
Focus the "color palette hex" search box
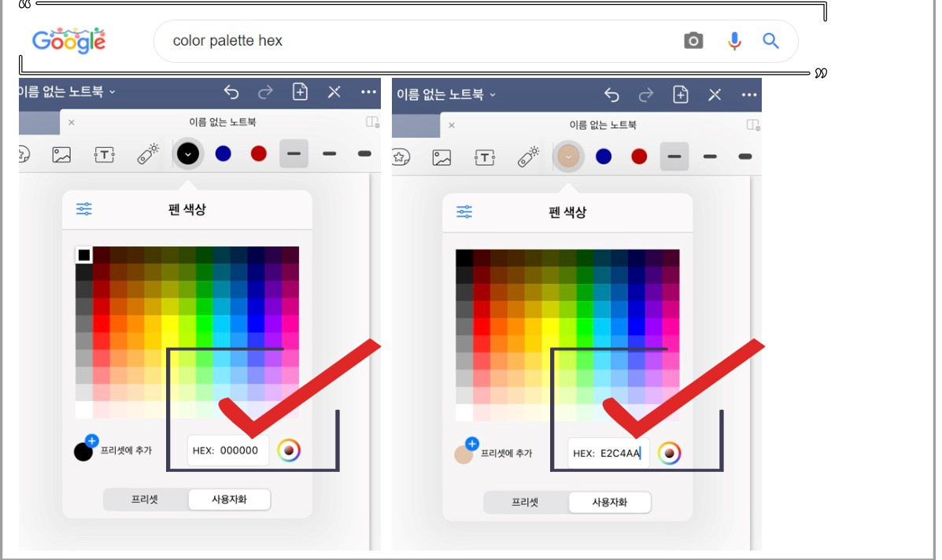click(476, 41)
